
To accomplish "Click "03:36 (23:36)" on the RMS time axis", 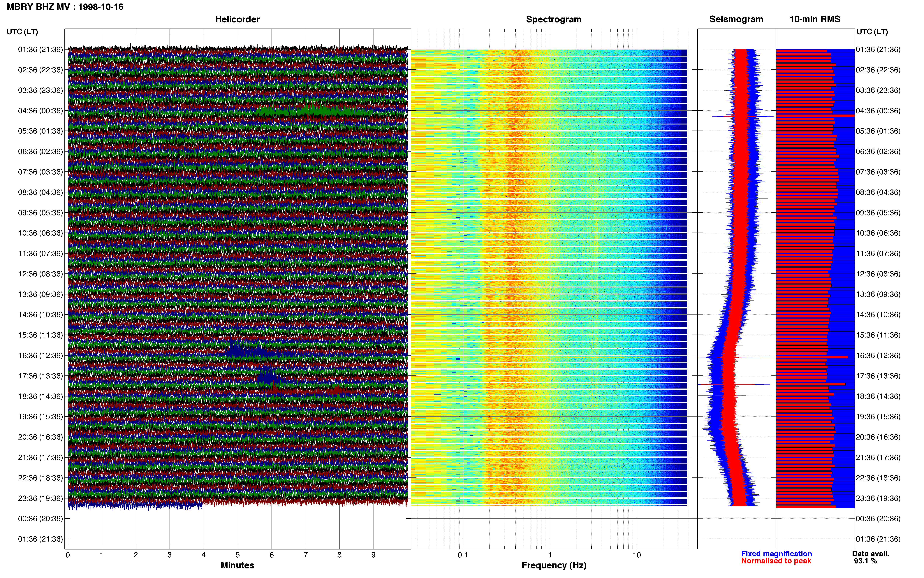I will [878, 90].
